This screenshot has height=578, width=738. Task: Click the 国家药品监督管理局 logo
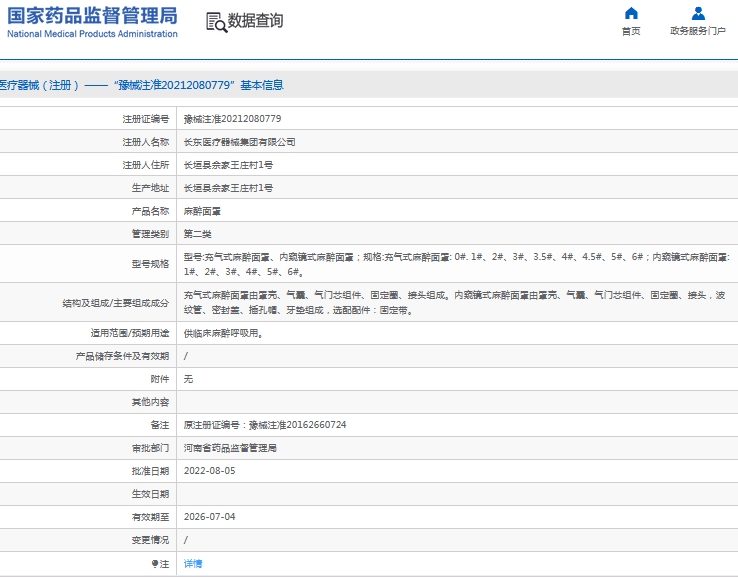[92, 15]
